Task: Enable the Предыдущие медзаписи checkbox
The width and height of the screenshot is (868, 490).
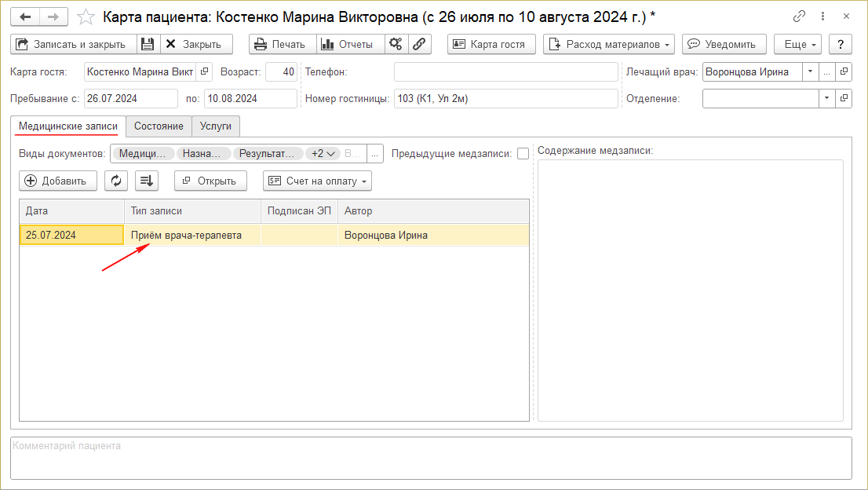Action: click(523, 154)
